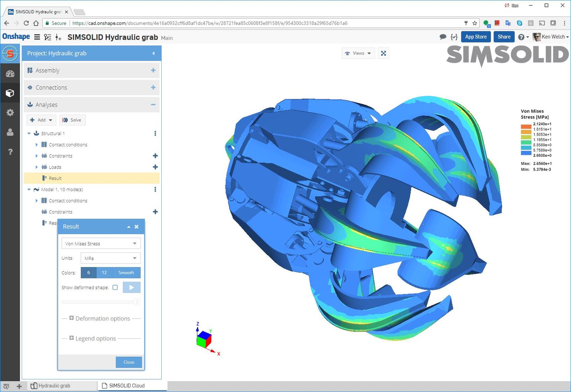Open the dashboard gauge sidebar icon
The image size is (571, 392).
click(x=10, y=74)
